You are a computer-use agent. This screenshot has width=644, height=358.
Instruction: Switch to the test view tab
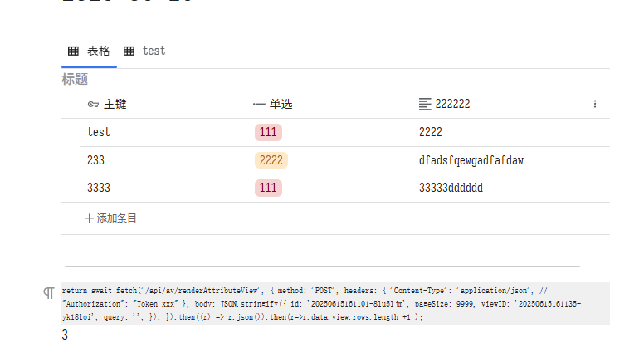(x=144, y=51)
